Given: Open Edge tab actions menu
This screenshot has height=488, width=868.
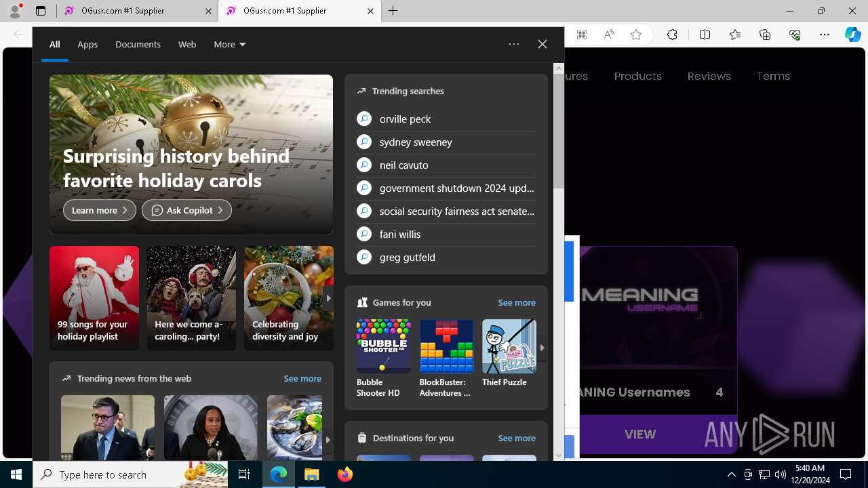Looking at the screenshot, I should [41, 11].
